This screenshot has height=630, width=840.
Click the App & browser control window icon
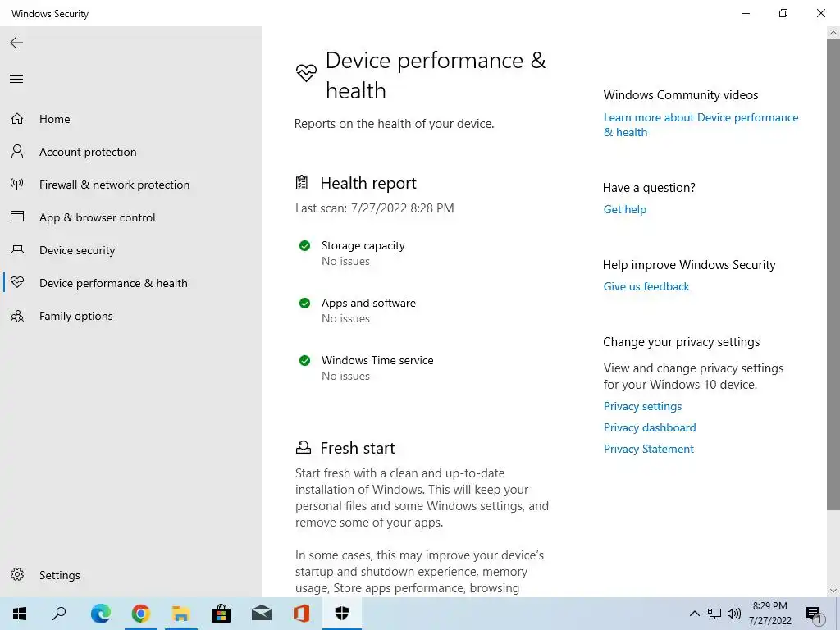pyautogui.click(x=17, y=217)
